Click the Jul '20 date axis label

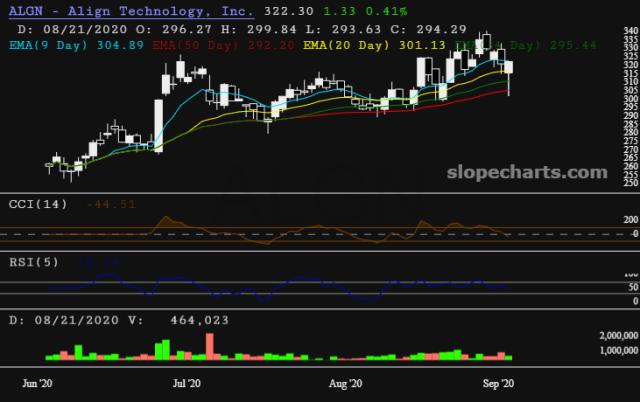click(x=188, y=383)
